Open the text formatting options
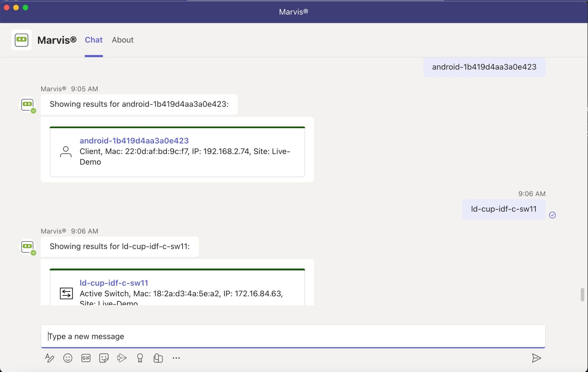The height and width of the screenshot is (372, 588). click(50, 358)
